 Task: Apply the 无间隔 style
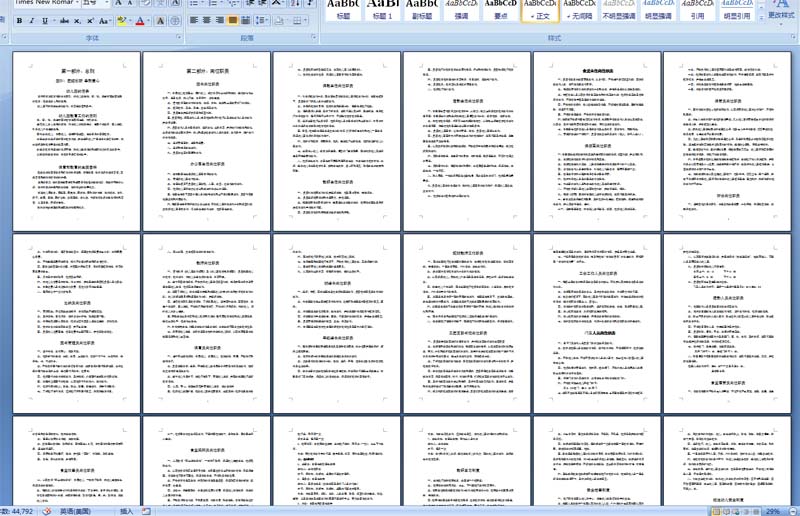pos(579,9)
